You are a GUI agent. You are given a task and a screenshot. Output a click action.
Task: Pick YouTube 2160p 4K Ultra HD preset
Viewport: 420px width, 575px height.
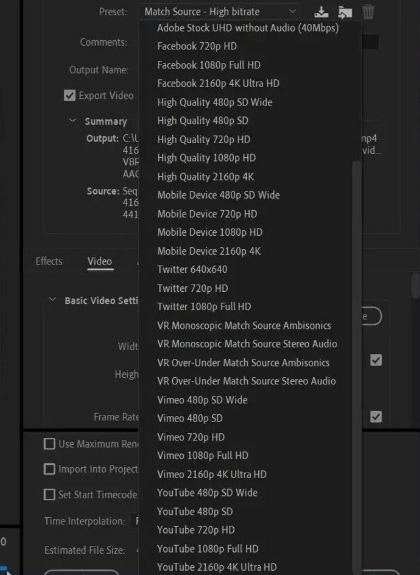[217, 567]
